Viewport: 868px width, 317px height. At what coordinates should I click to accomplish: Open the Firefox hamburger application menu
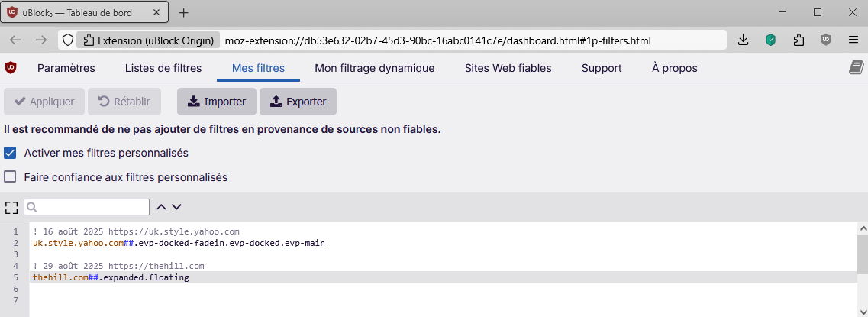853,40
